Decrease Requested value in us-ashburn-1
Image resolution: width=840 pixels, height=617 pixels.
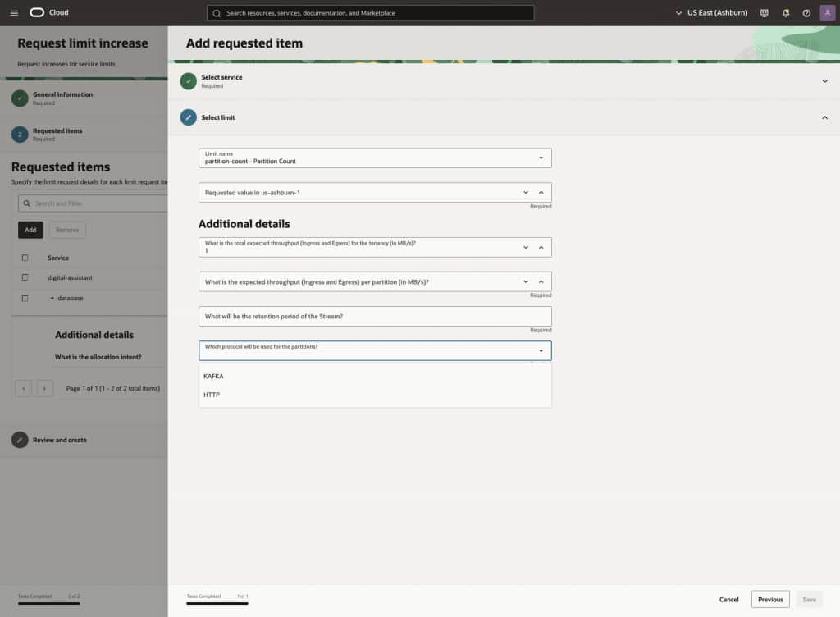pyautogui.click(x=526, y=192)
